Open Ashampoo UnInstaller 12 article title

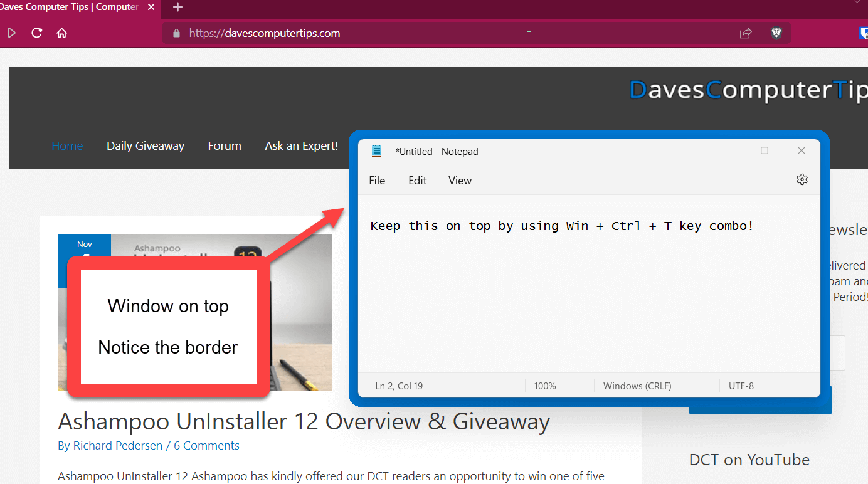pyautogui.click(x=304, y=422)
